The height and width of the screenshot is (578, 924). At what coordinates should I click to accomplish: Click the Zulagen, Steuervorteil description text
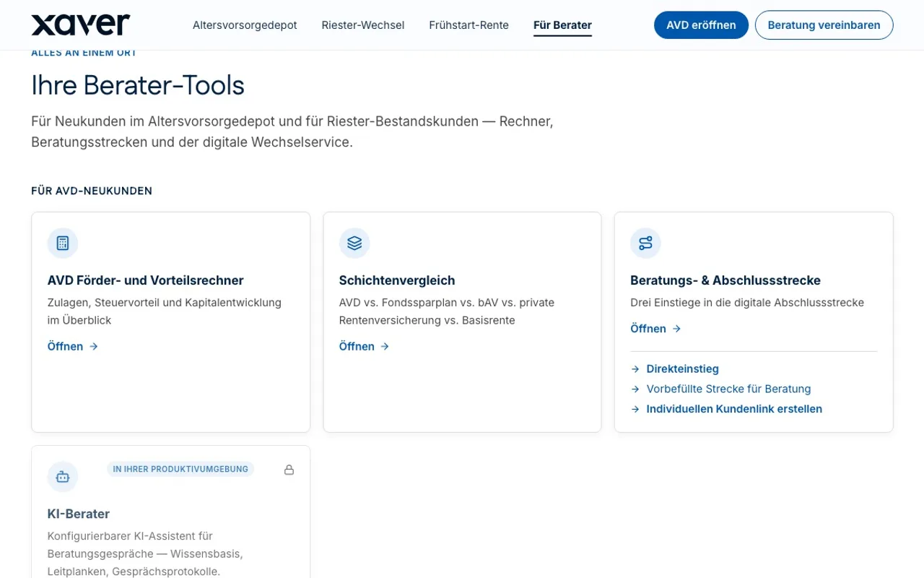tap(165, 311)
